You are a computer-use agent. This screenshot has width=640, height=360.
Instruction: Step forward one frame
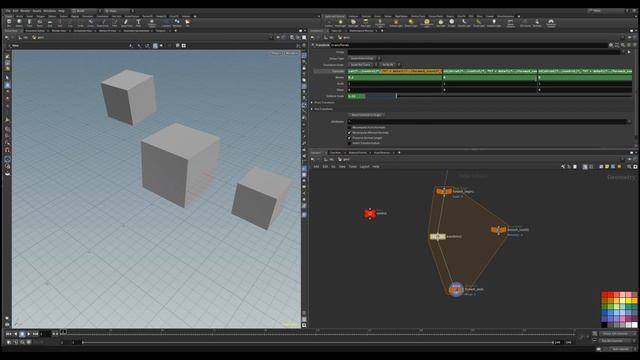(57, 334)
